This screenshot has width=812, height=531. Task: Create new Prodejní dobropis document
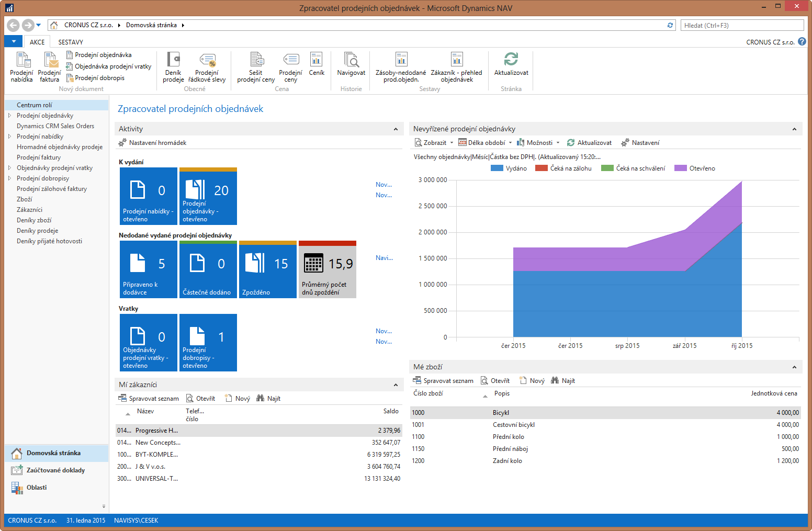pyautogui.click(x=95, y=78)
